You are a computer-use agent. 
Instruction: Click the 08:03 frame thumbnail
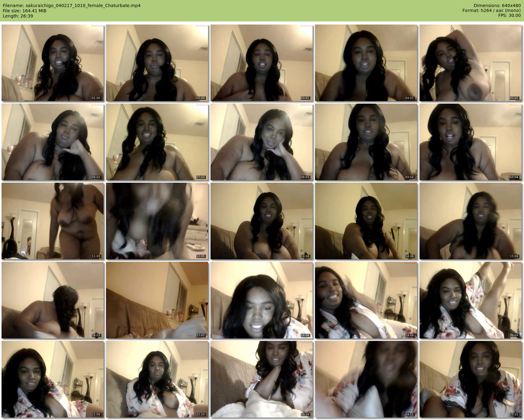coord(262,142)
